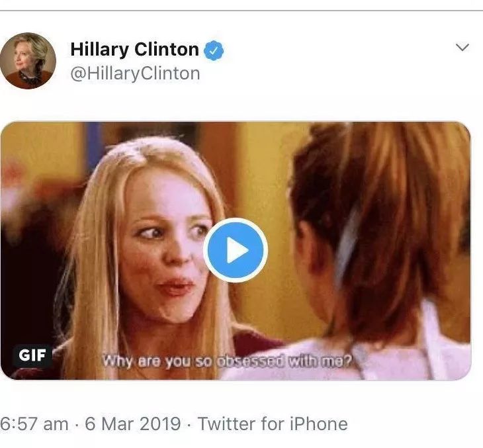Play the GIF with the blue play button
This screenshot has height=448, width=483.
[x=236, y=250]
